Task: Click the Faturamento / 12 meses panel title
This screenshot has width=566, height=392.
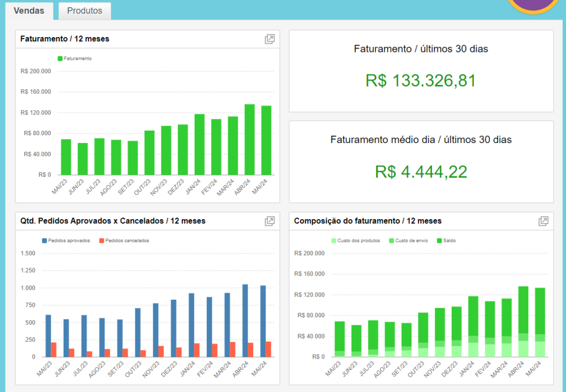Action: pos(65,39)
